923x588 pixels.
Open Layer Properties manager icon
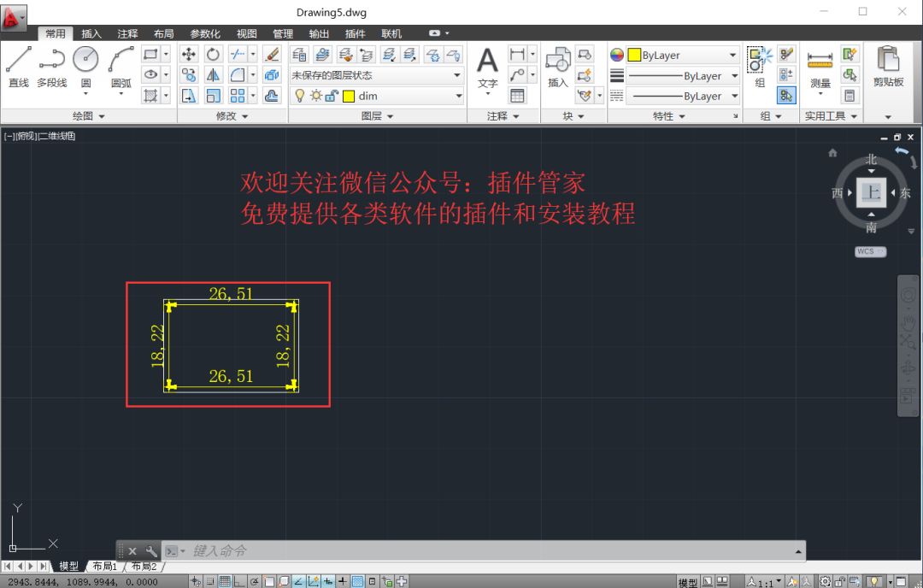(299, 55)
